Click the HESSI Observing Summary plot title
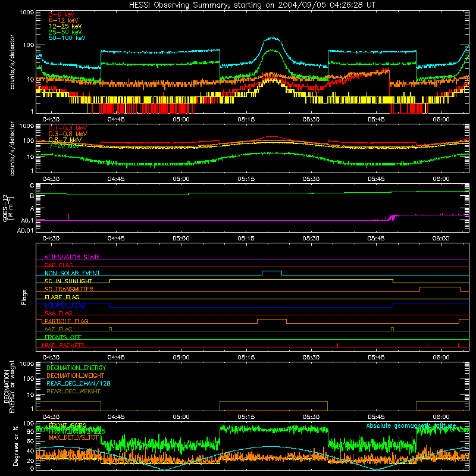The height and width of the screenshot is (476, 476). [252, 5]
